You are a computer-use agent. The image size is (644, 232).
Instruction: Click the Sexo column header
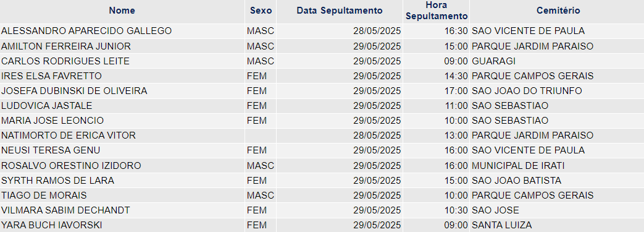(x=261, y=11)
